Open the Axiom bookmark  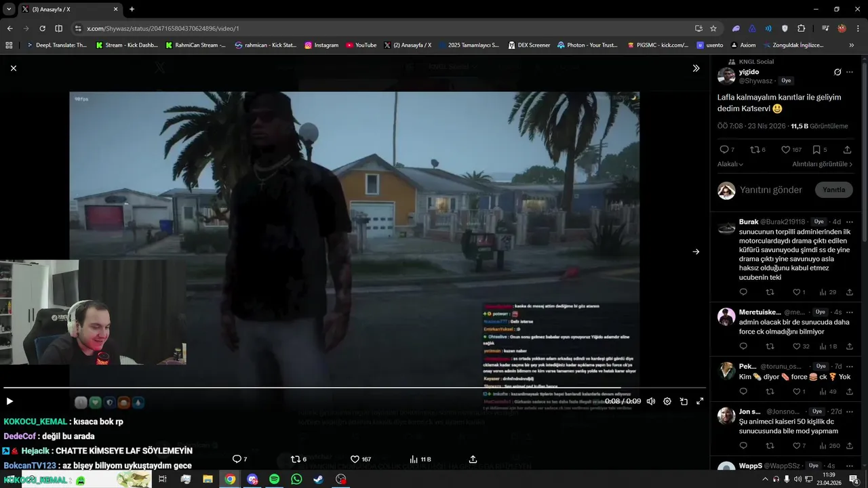[743, 45]
